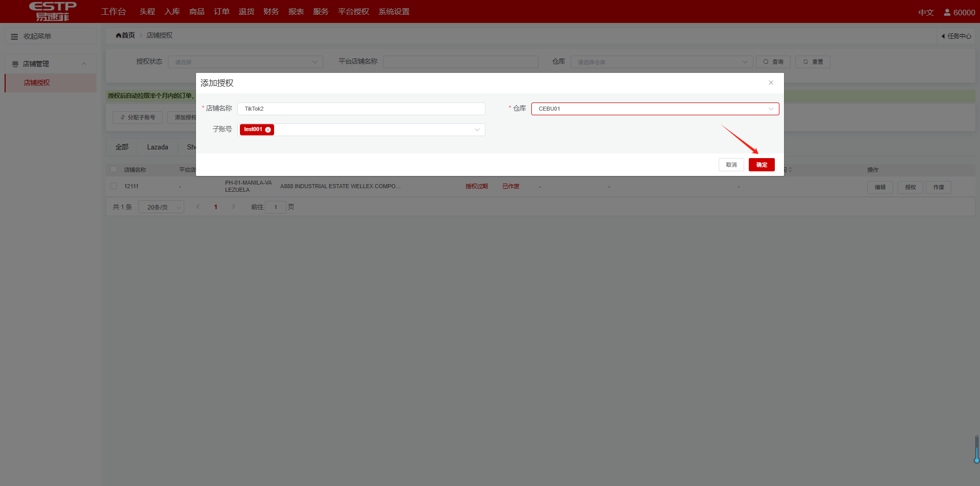980x486 pixels.
Task: Close the 添加授权 dialog with X
Action: pyautogui.click(x=771, y=83)
